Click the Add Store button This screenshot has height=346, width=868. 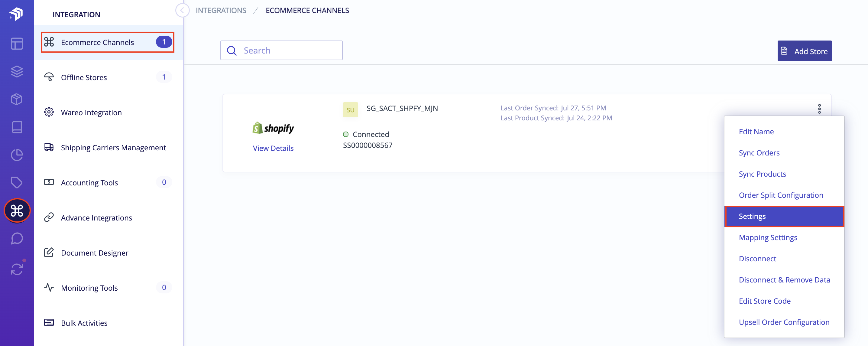click(x=805, y=51)
